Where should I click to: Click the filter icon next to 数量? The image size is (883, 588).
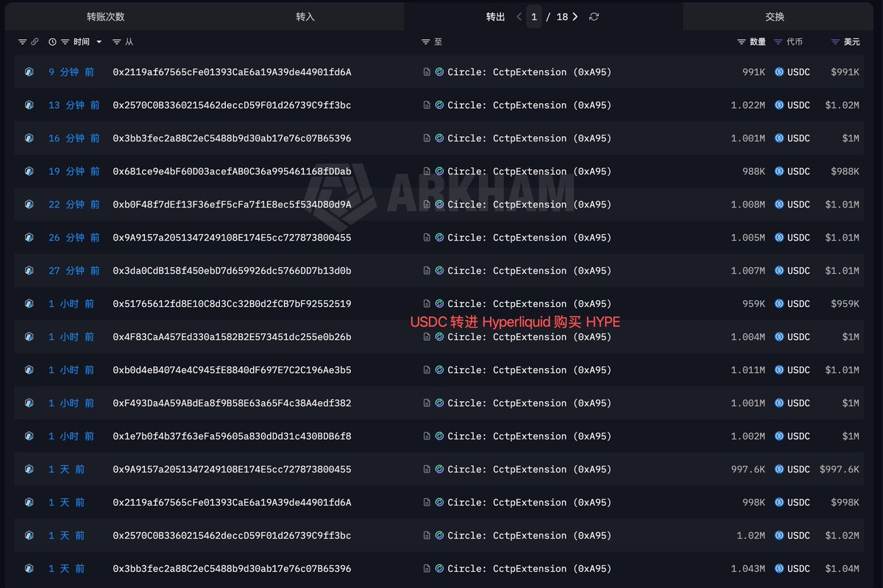tap(741, 42)
